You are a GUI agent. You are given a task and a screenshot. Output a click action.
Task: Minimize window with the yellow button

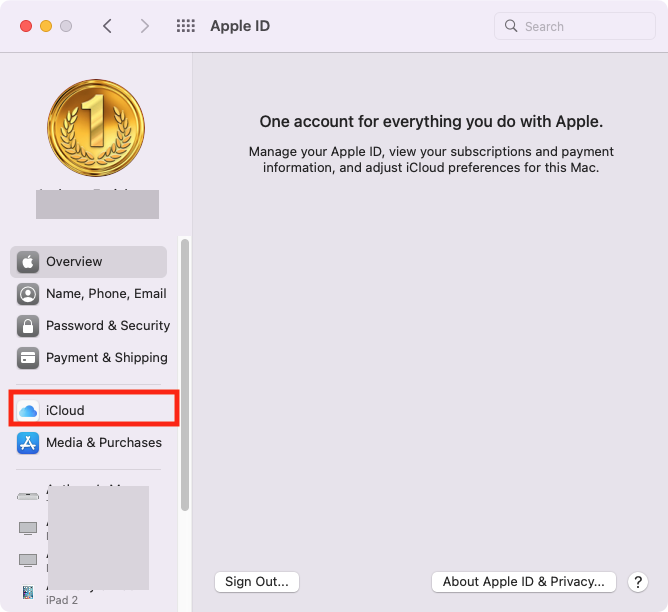(46, 26)
